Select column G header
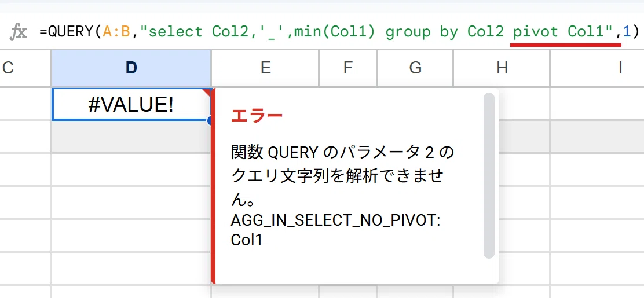This screenshot has width=644, height=298. [x=415, y=68]
